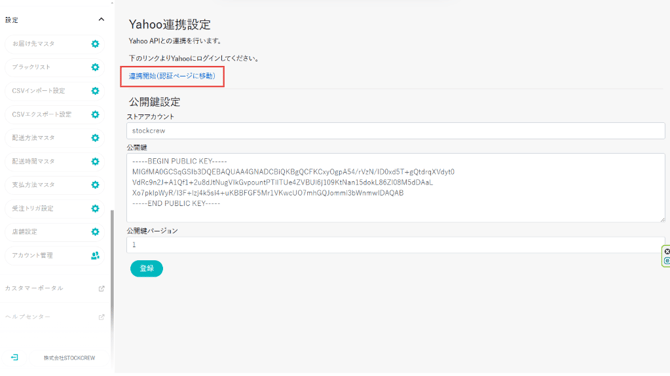The image size is (670, 376).
Task: Click external link icon beside カスタマーポータル
Action: coord(101,288)
